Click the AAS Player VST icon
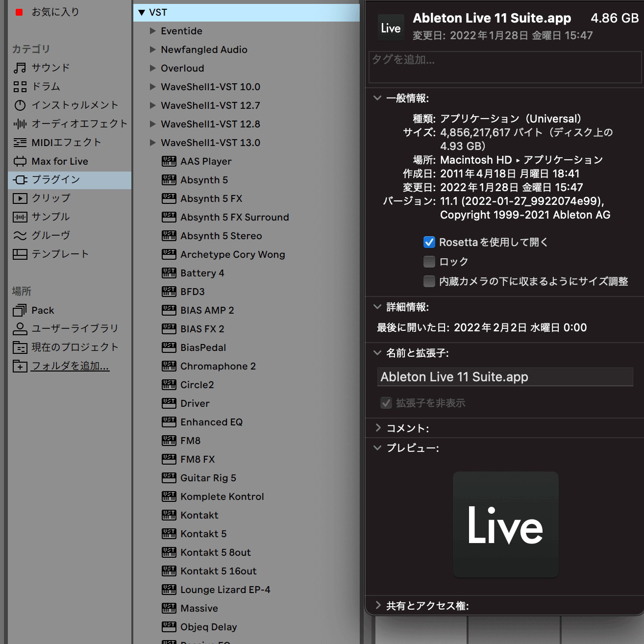The width and height of the screenshot is (644, 644). point(169,161)
